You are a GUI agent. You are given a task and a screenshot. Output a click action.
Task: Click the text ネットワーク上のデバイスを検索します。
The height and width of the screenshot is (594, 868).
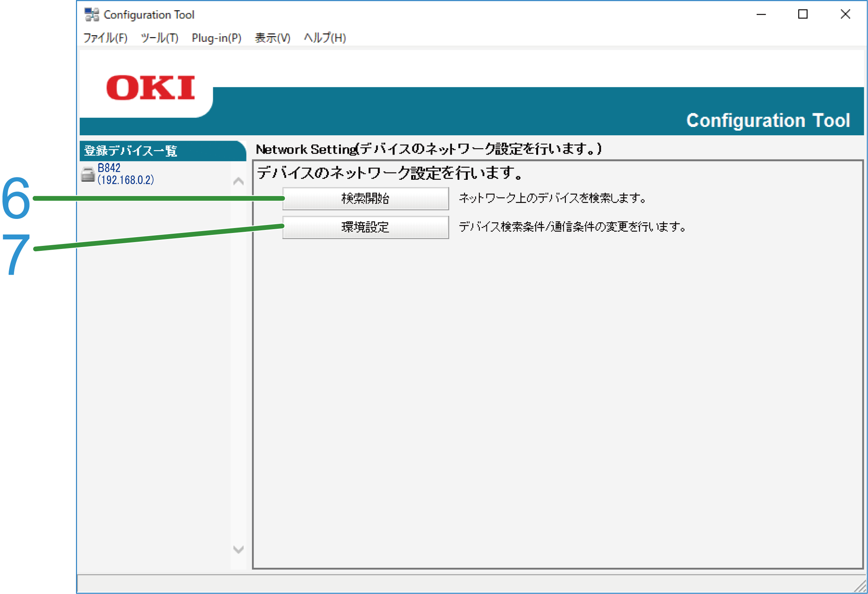(553, 198)
